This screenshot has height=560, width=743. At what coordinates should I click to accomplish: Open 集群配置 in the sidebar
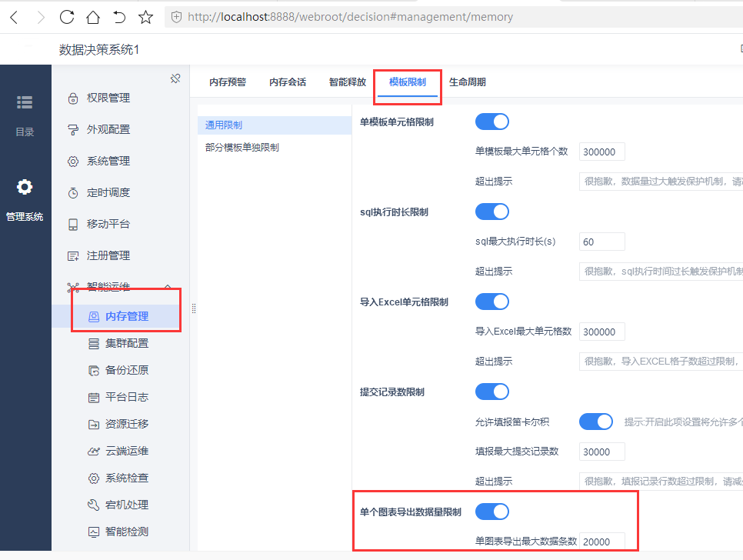click(x=126, y=344)
